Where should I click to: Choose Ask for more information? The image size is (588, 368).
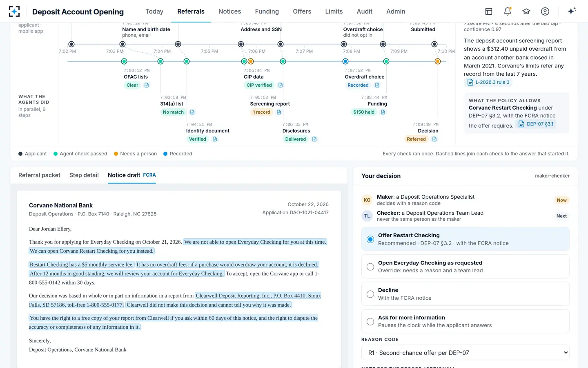point(465,321)
